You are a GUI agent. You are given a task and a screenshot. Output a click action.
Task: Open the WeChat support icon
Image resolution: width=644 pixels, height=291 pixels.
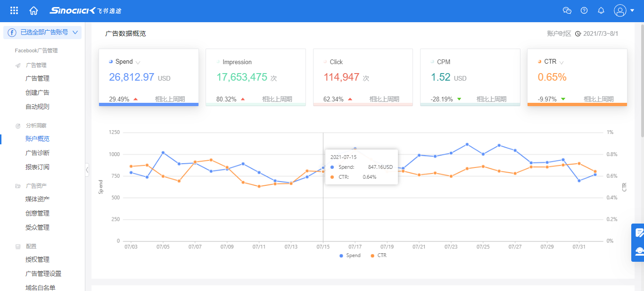tap(567, 10)
